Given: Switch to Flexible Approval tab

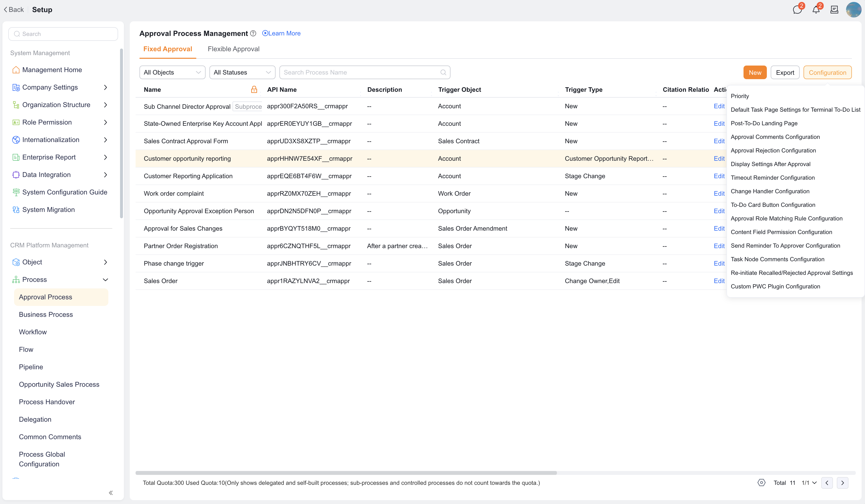Looking at the screenshot, I should pos(234,49).
